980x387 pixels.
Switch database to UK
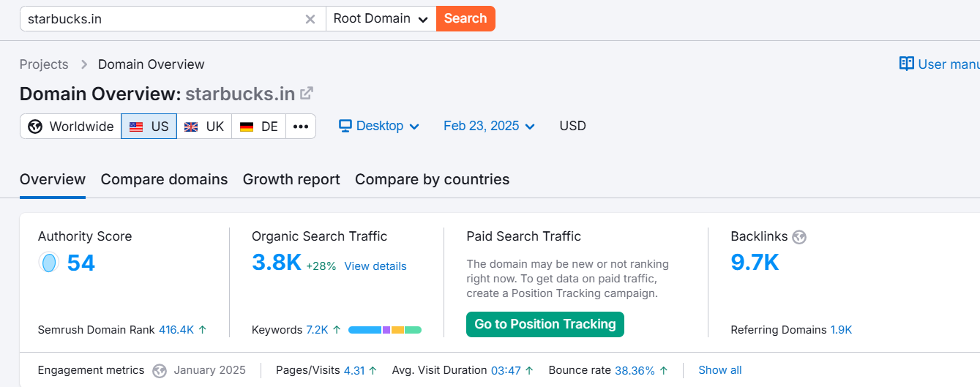204,127
